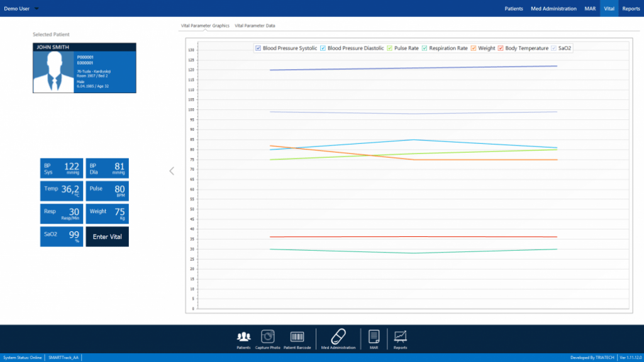644x362 pixels.
Task: Switch to Vital Parameter Data tab
Action: pos(255,26)
